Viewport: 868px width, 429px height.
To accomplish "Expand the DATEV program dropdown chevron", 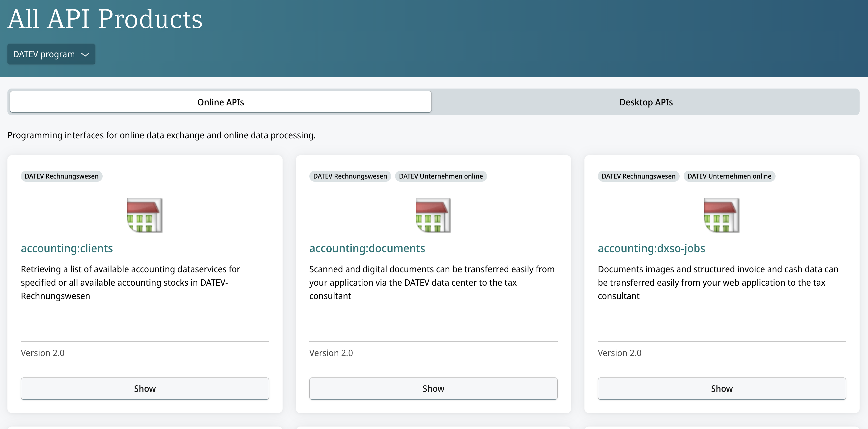I will click(85, 55).
